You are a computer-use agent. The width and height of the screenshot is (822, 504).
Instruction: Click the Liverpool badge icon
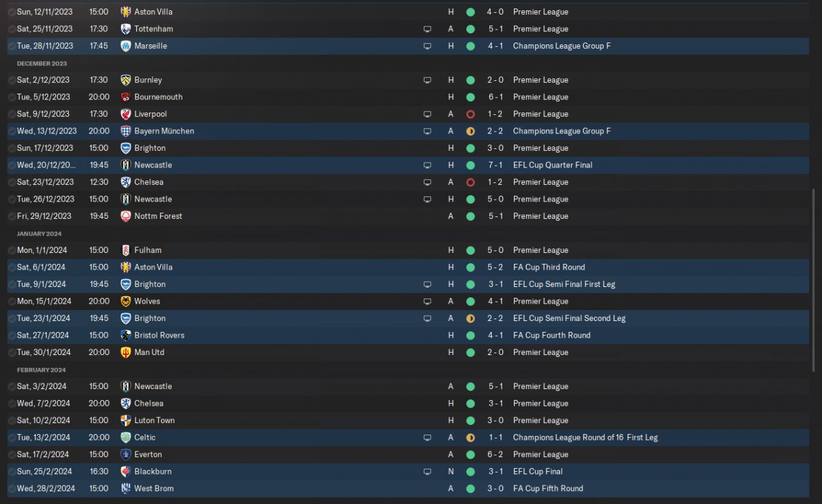[x=126, y=114]
